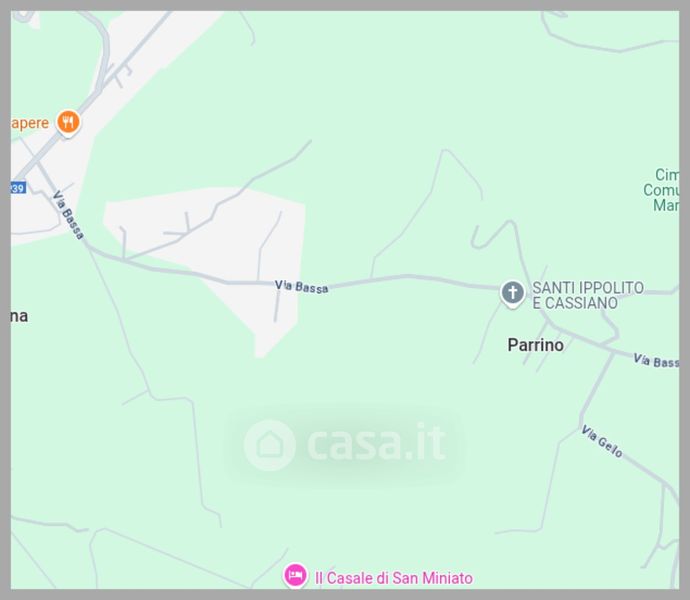Click the orange restaurant name text
Image resolution: width=690 pixels, height=600 pixels.
tap(30, 123)
